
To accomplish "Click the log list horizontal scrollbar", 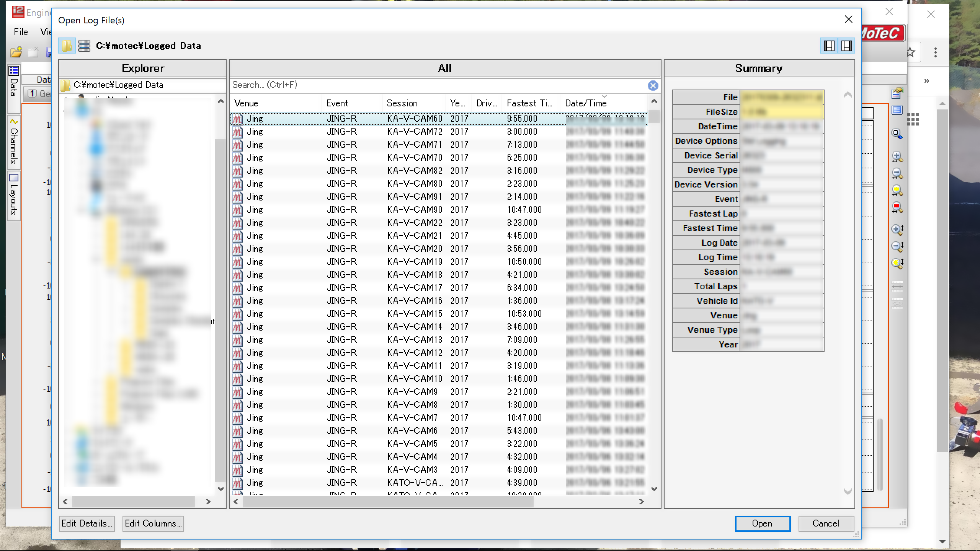I will [387, 502].
